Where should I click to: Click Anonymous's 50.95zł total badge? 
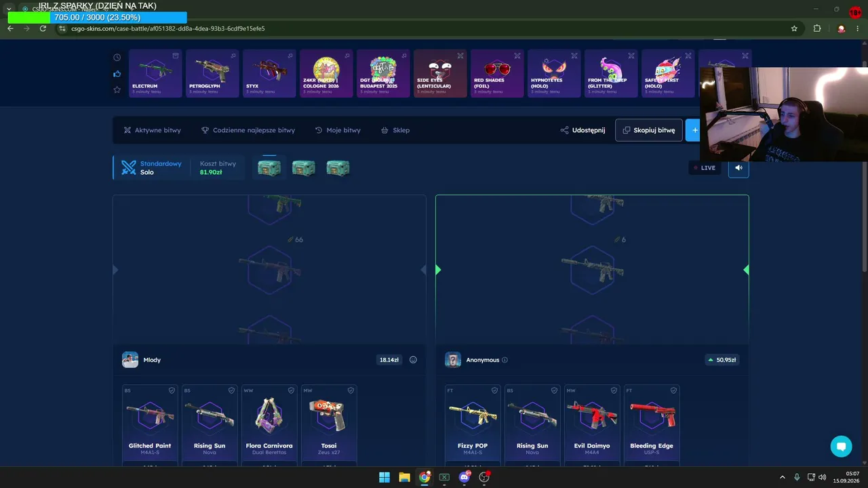[722, 360]
